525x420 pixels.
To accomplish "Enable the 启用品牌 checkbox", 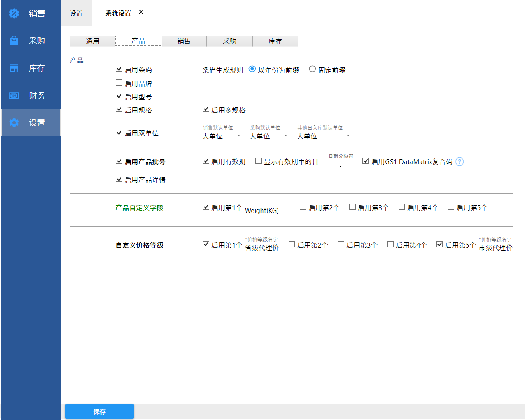I will click(x=119, y=83).
